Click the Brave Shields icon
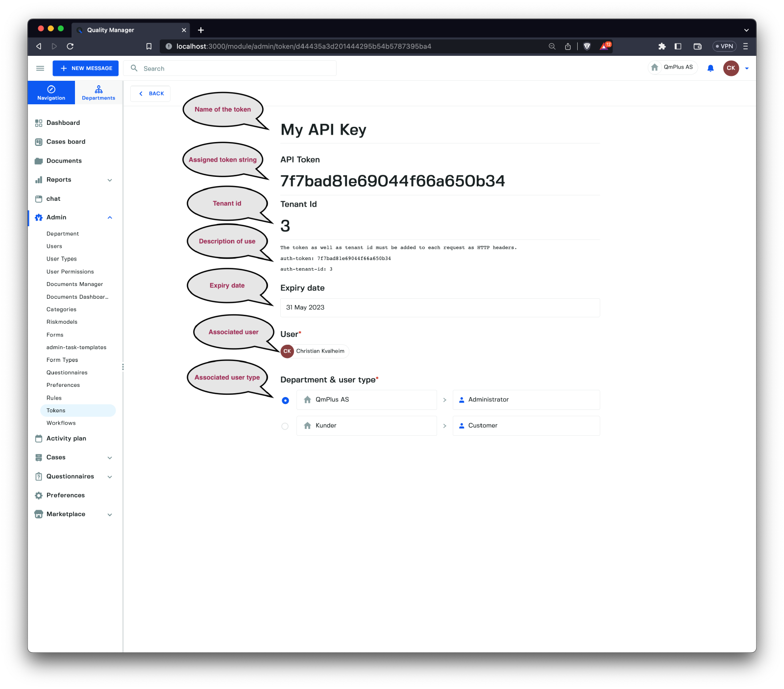784x689 pixels. point(587,46)
